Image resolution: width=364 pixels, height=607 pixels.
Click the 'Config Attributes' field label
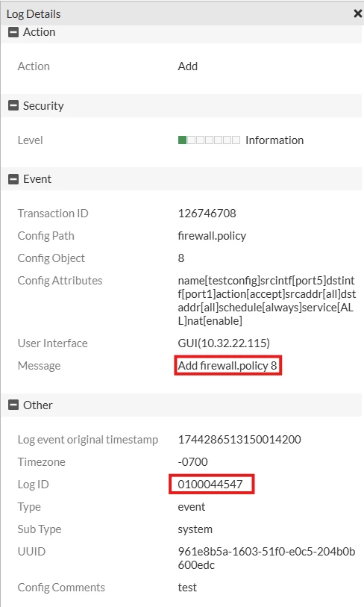tap(60, 281)
